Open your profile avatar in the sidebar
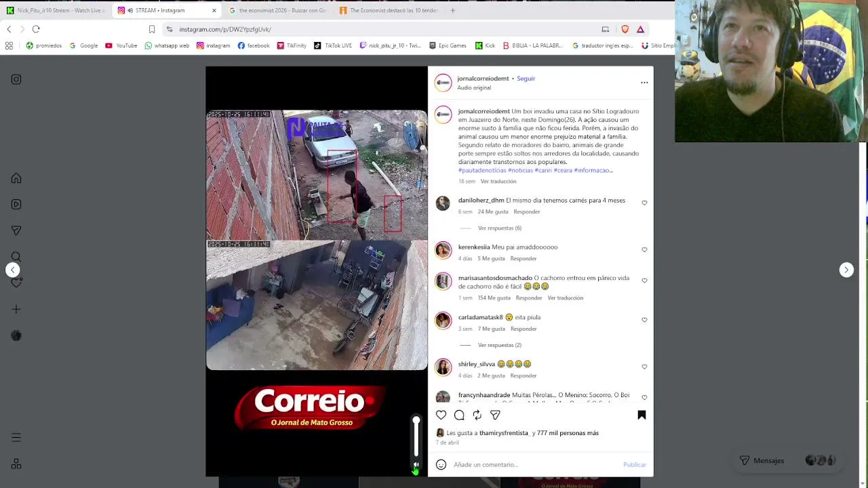 (x=16, y=335)
